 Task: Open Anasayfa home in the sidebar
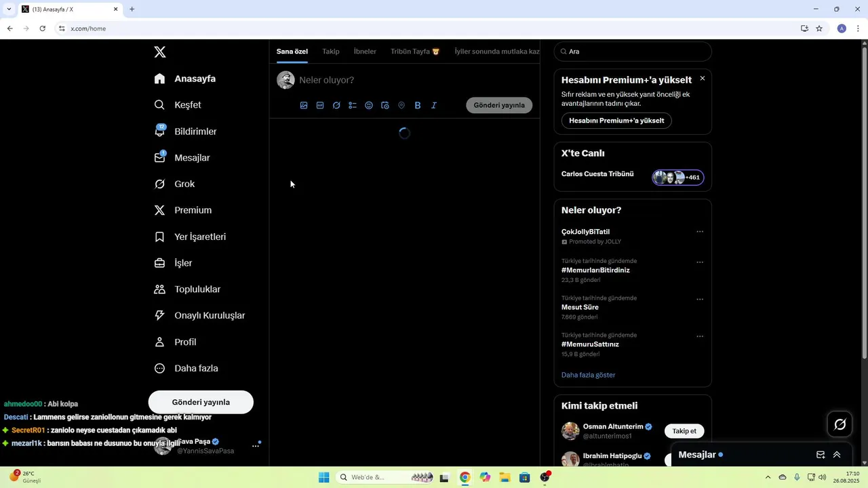click(x=185, y=79)
